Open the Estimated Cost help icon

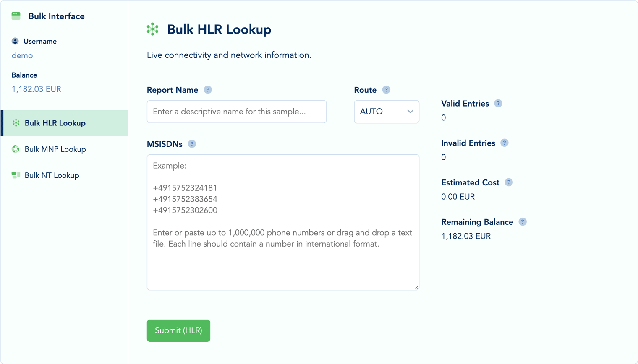point(509,182)
